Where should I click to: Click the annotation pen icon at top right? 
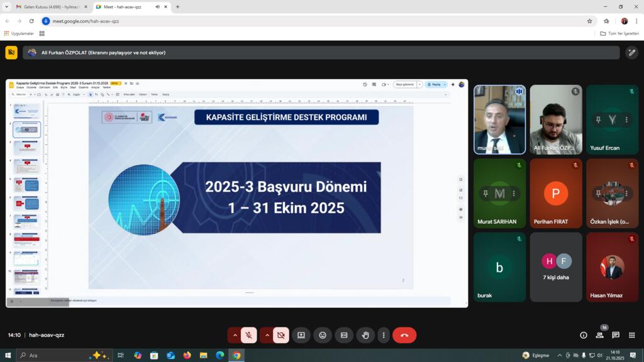click(x=632, y=53)
